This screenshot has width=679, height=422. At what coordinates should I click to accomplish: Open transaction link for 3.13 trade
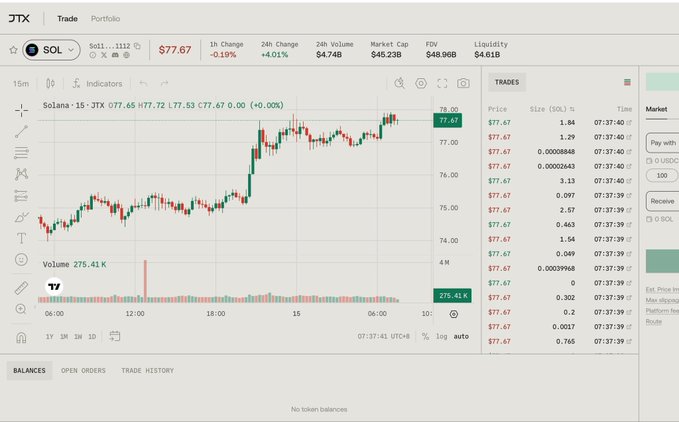629,181
